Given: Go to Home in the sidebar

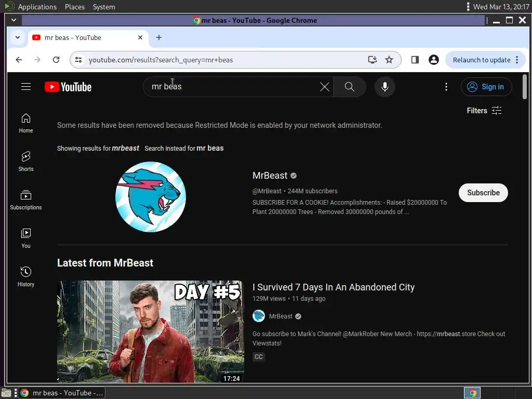Looking at the screenshot, I should [26, 123].
